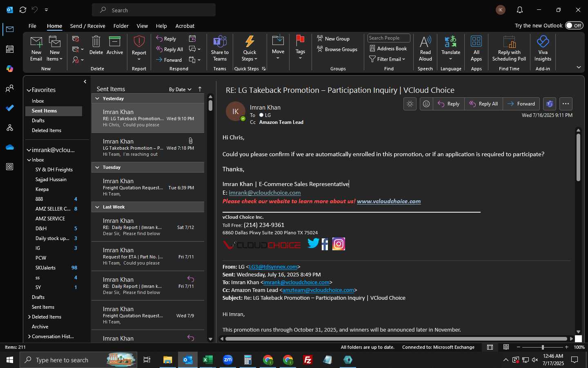Toggle Try the new Outlook switch
588x368 pixels.
pos(574,25)
